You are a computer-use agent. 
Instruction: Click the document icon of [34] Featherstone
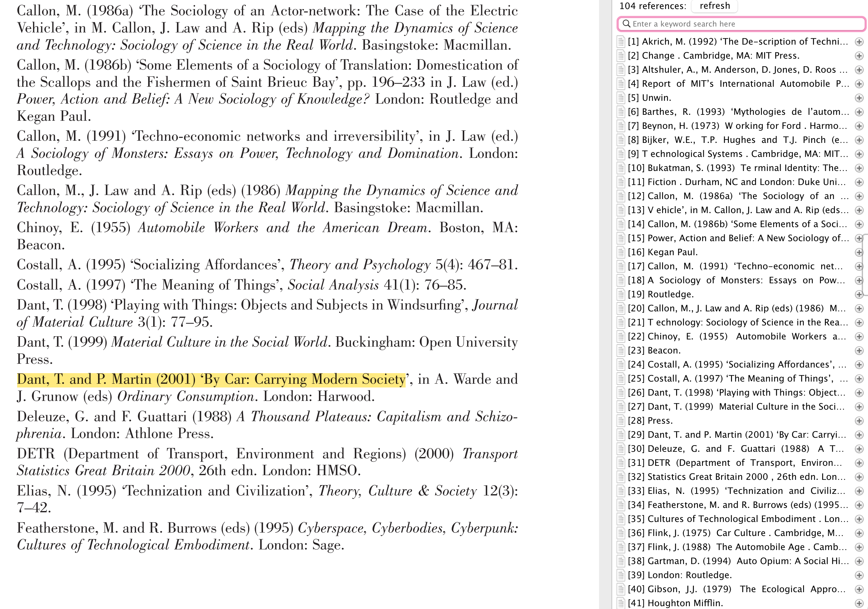click(620, 505)
